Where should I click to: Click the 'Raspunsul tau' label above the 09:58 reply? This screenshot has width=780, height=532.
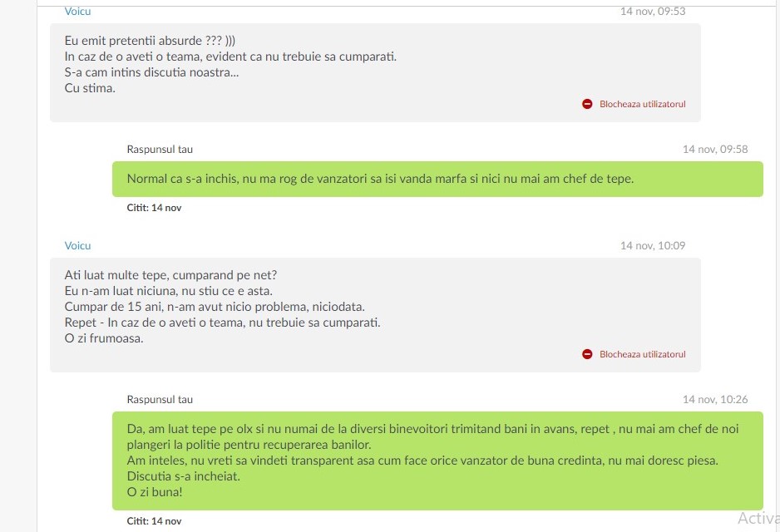click(x=160, y=149)
